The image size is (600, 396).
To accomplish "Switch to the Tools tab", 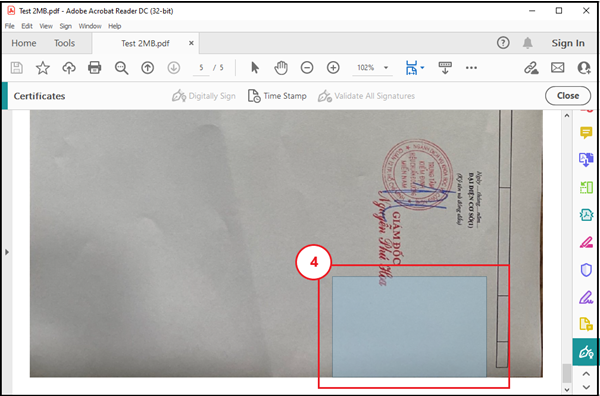I will (x=64, y=43).
